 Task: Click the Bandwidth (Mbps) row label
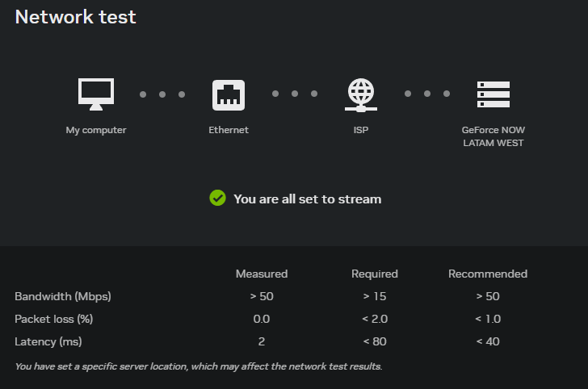pyautogui.click(x=63, y=296)
